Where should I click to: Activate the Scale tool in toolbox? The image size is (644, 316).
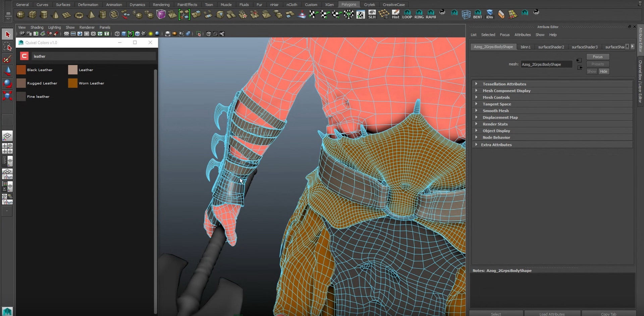8,96
